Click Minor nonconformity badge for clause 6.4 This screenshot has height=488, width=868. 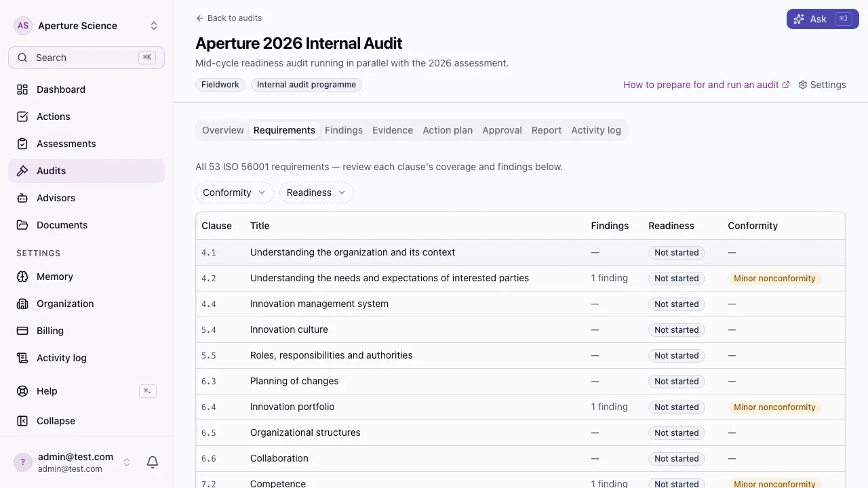click(x=774, y=407)
